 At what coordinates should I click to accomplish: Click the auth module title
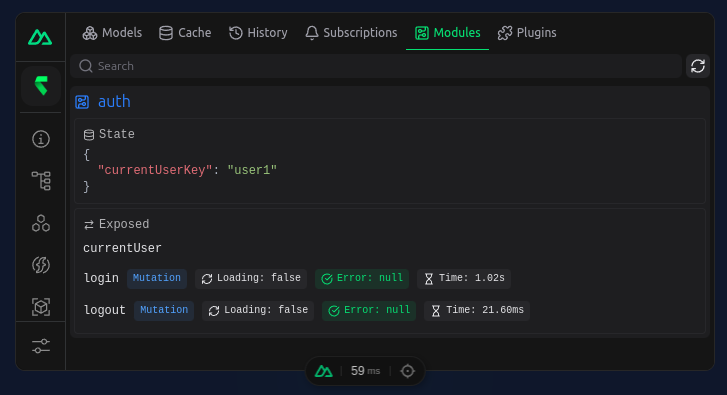click(114, 102)
